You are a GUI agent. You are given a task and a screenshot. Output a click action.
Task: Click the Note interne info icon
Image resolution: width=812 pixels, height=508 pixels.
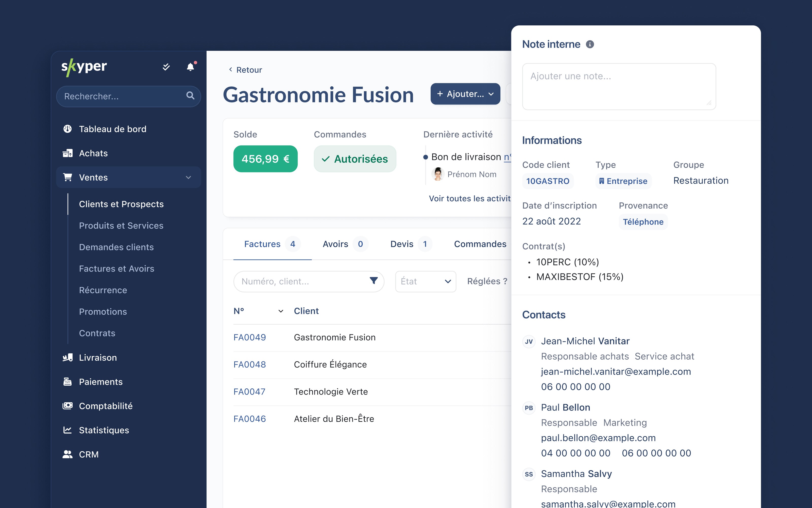coord(590,44)
